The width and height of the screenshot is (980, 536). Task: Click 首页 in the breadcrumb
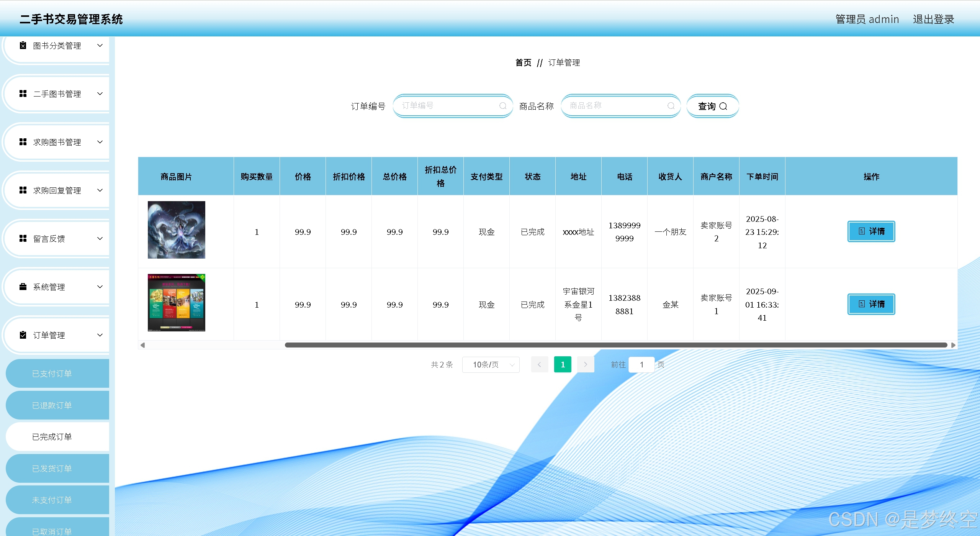pyautogui.click(x=523, y=62)
